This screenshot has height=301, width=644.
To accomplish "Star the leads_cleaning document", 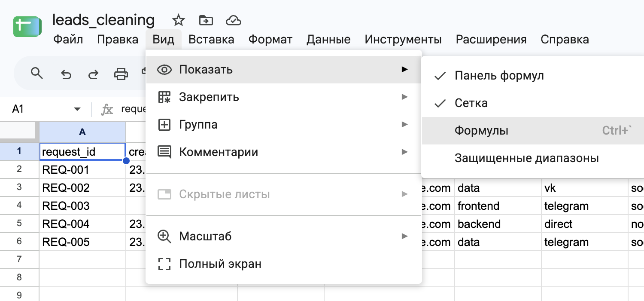I will pos(178,20).
